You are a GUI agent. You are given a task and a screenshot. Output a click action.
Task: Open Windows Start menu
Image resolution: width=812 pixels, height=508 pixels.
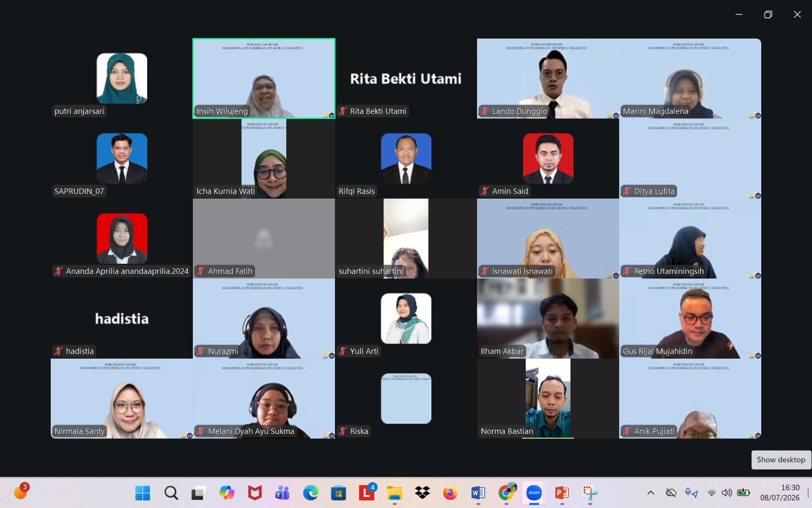click(x=143, y=493)
